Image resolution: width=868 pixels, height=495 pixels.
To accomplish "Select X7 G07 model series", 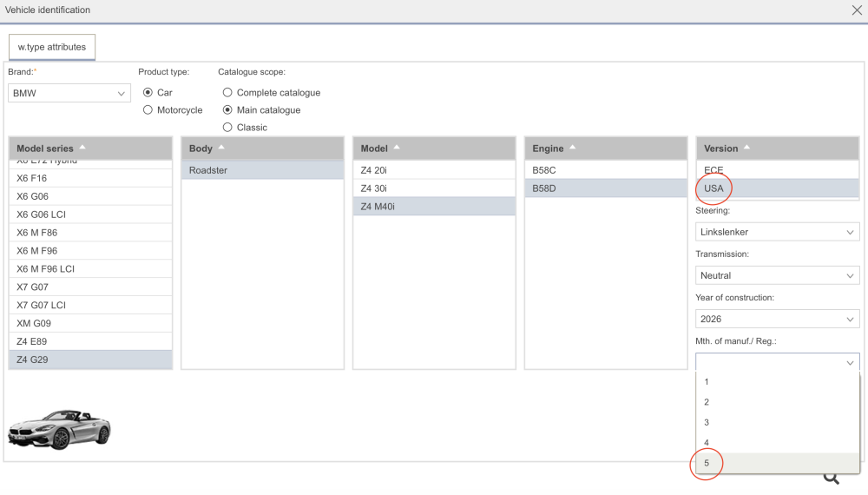I will (91, 287).
